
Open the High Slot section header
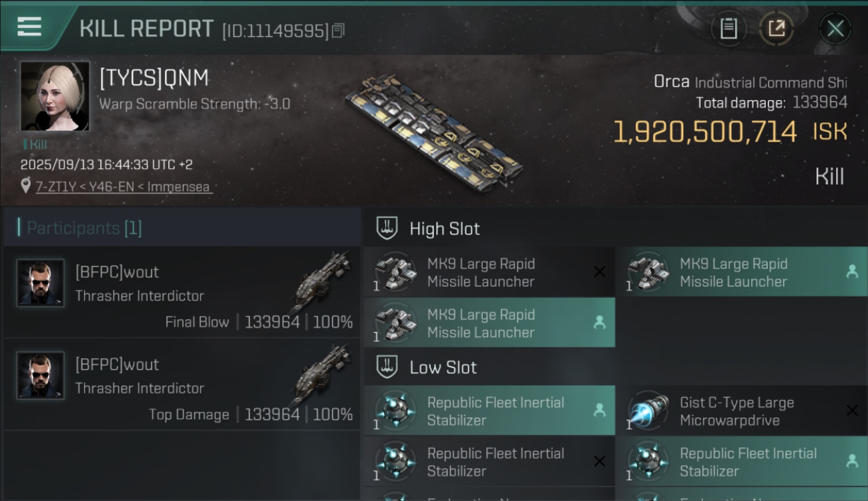pyautogui.click(x=445, y=228)
